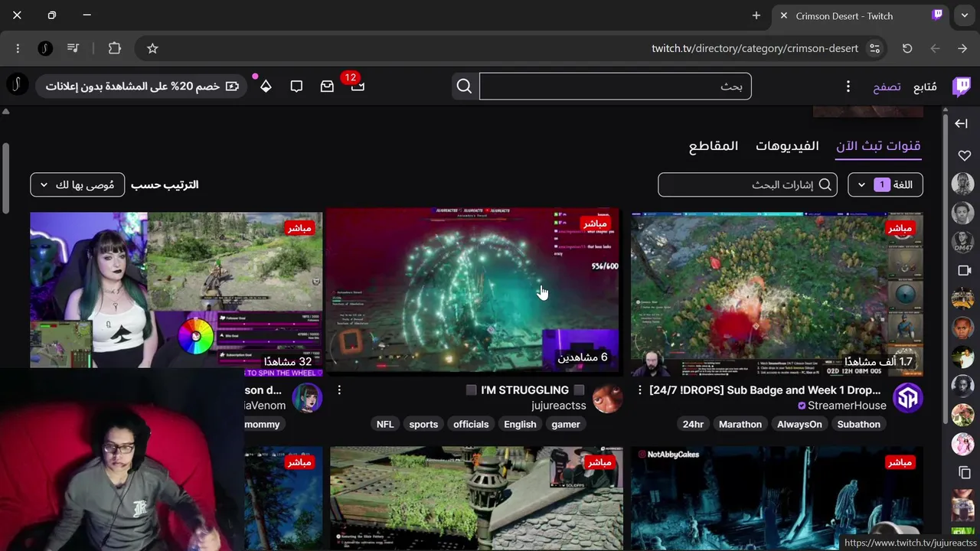Screen dimensions: 980x551
Task: Open the Bits diamond icon
Action: tap(266, 86)
